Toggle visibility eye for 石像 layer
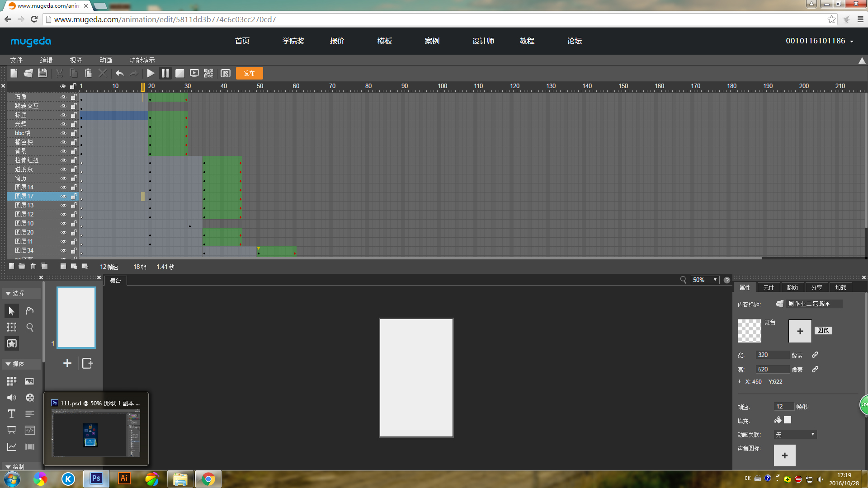This screenshot has width=868, height=488. point(63,97)
